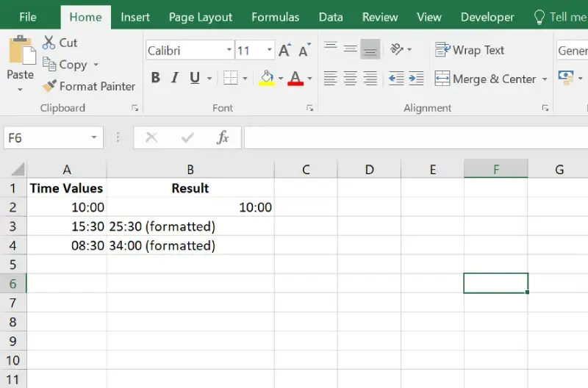Select the Time Values header cell
This screenshot has height=388, width=588.
coord(67,188)
